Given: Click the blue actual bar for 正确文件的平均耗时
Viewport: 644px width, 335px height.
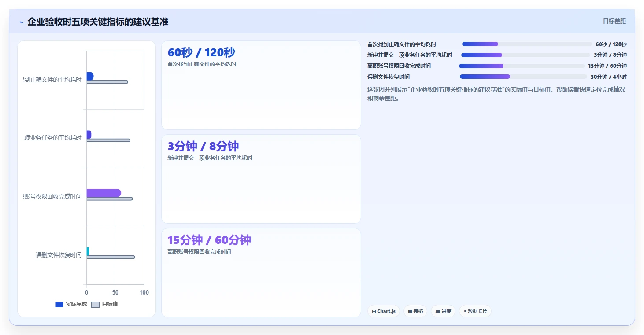Looking at the screenshot, I should (90, 76).
